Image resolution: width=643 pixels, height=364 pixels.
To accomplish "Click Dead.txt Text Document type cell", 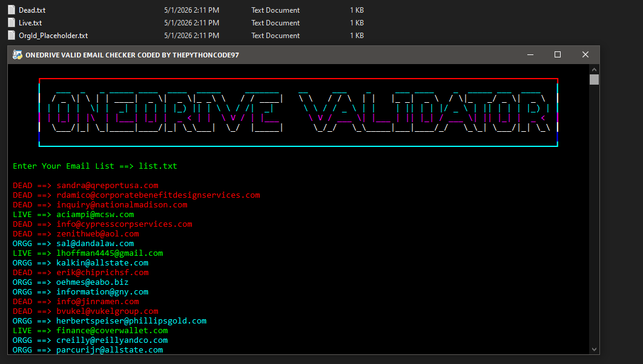I will click(x=275, y=10).
